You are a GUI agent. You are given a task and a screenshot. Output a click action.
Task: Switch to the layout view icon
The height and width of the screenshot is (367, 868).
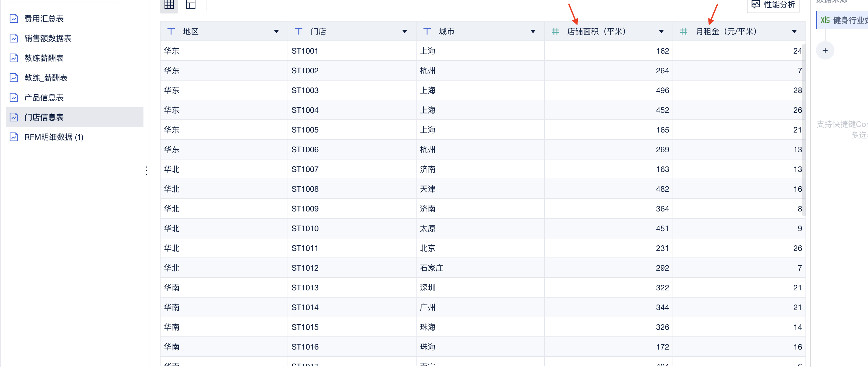[x=191, y=5]
